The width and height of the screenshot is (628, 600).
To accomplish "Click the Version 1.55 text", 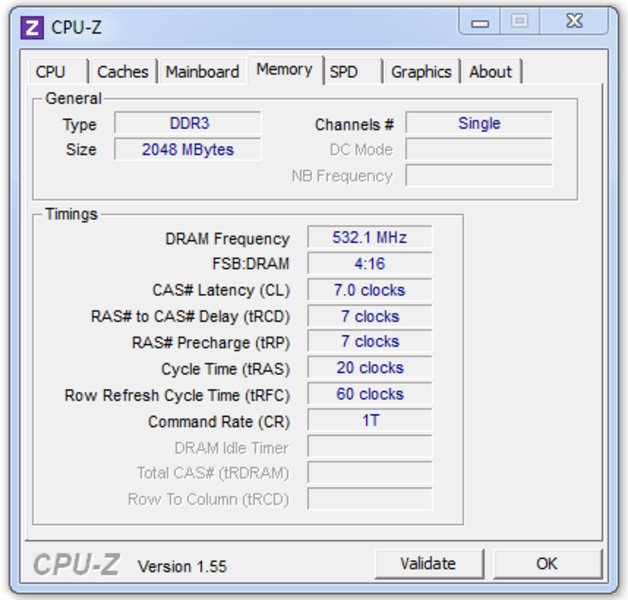I will [182, 566].
